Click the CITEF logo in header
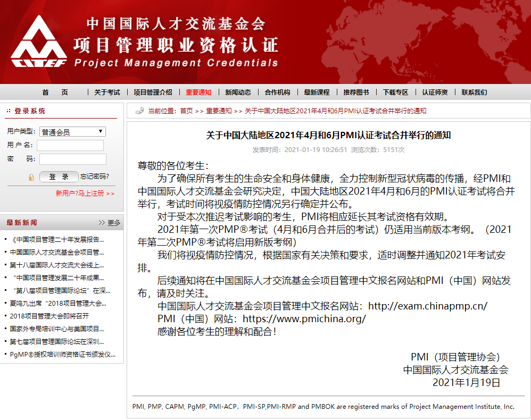 click(39, 41)
